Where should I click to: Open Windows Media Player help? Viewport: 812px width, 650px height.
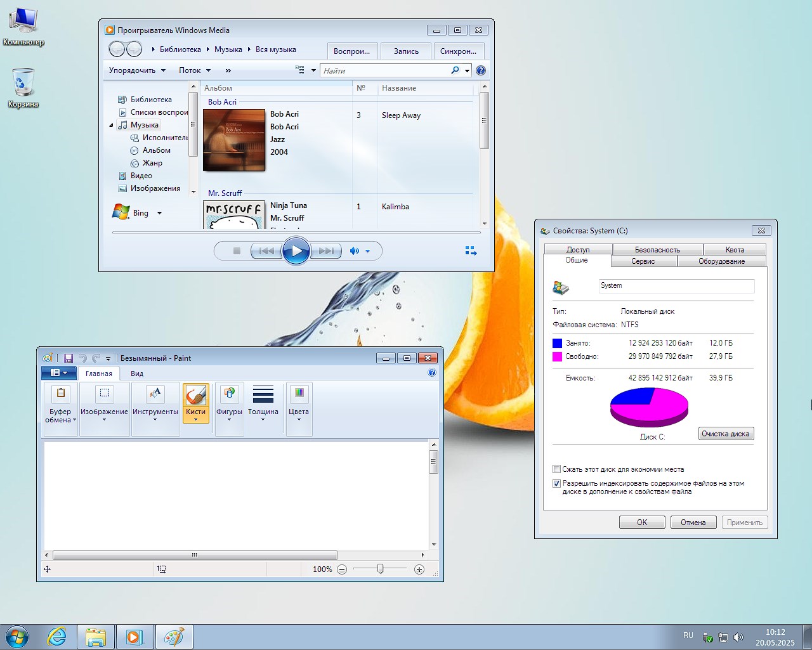point(481,70)
